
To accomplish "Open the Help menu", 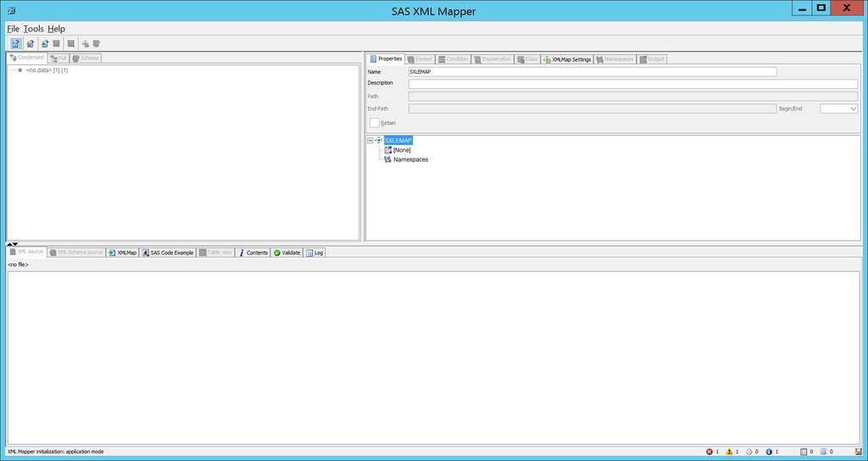I will point(56,29).
